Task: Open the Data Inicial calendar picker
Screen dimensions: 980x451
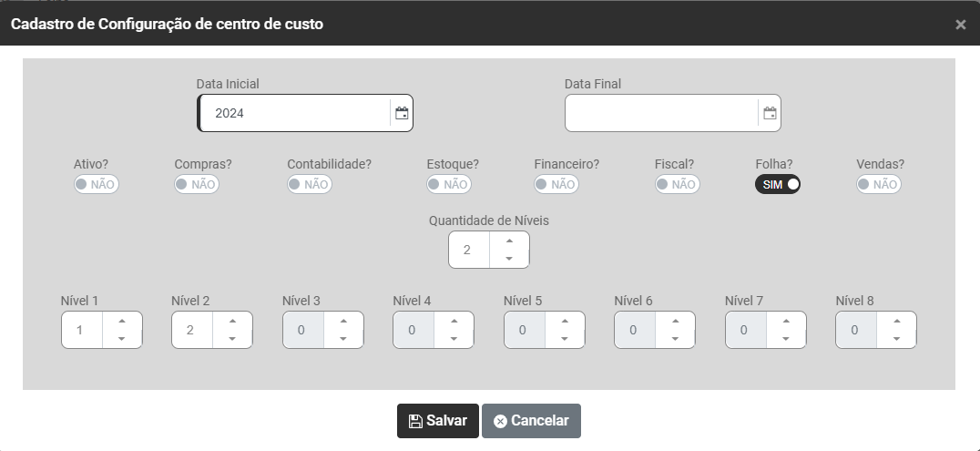Action: click(402, 114)
